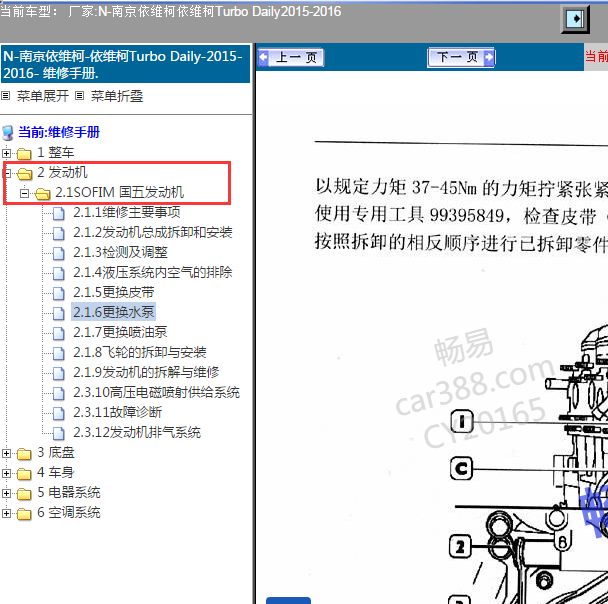The width and height of the screenshot is (608, 604).
Task: Go to next page (下一页)
Action: click(x=461, y=57)
